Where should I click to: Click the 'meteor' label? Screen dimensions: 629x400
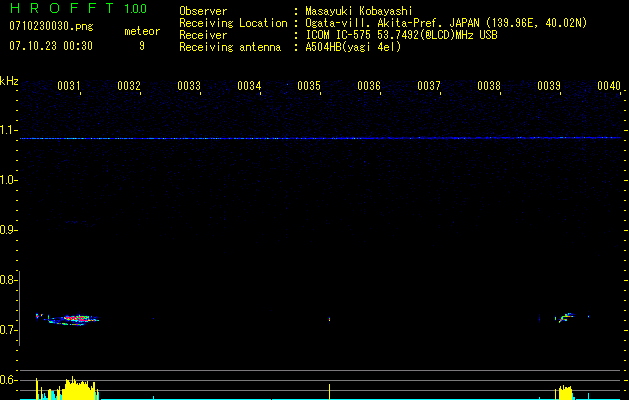point(142,31)
